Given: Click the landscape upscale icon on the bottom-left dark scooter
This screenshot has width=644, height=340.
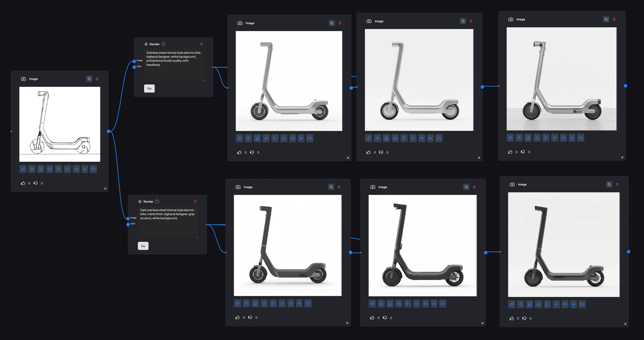Looking at the screenshot, I should [255, 303].
